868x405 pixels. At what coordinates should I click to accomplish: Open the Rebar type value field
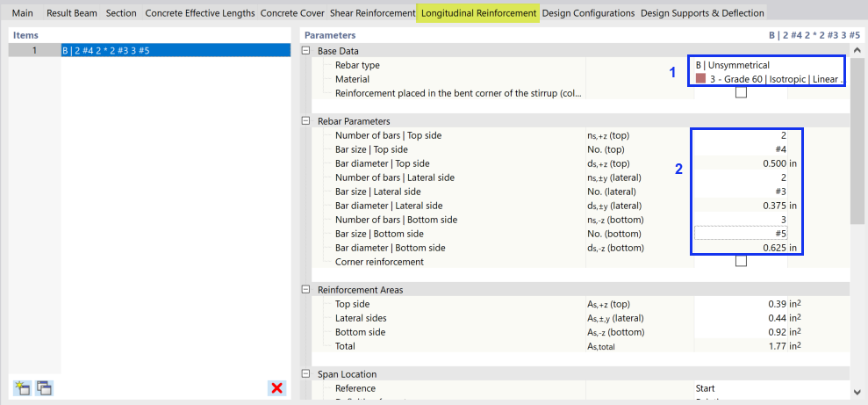768,65
